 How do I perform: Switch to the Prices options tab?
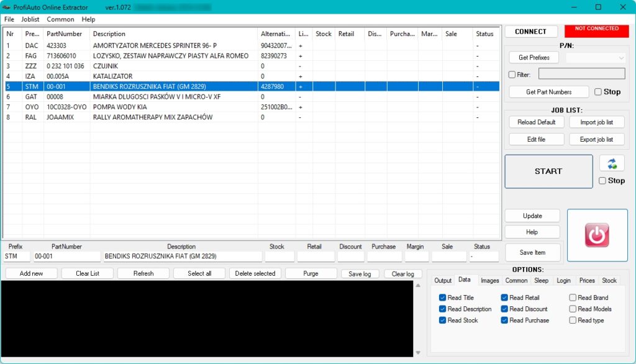586,280
